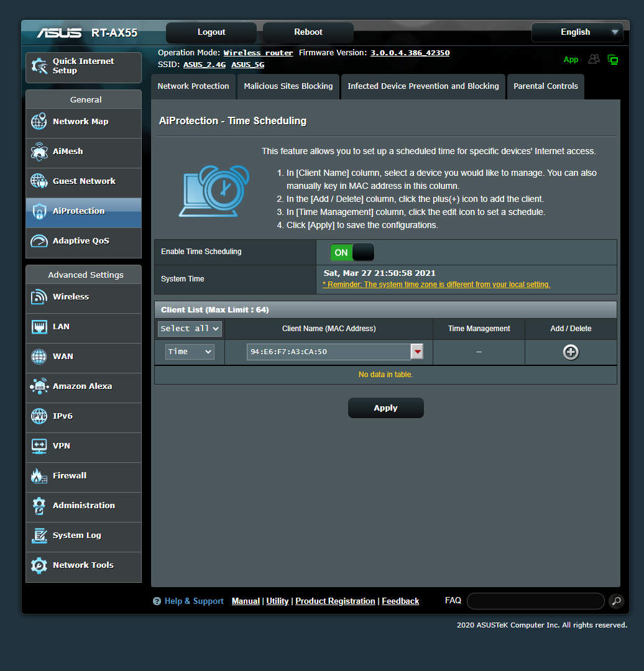
Task: Open the Manual link in footer
Action: (x=246, y=601)
